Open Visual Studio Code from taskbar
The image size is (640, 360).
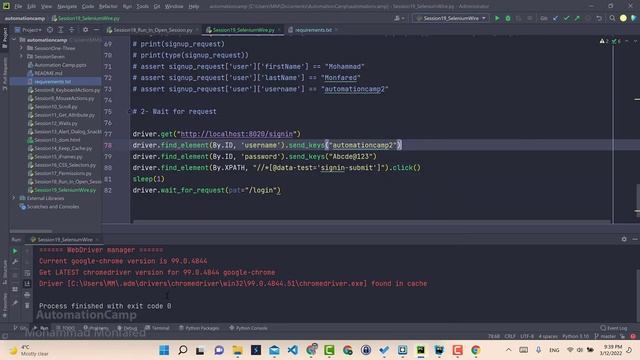(x=293, y=350)
